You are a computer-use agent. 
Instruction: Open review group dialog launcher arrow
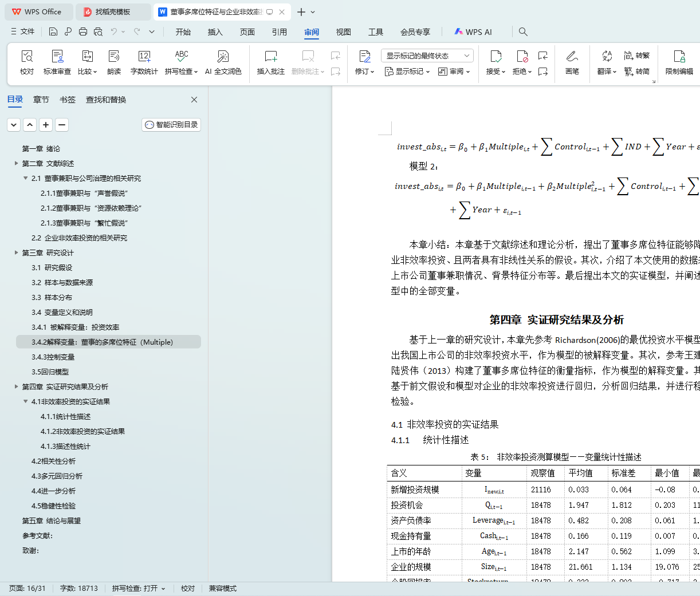pos(654,81)
